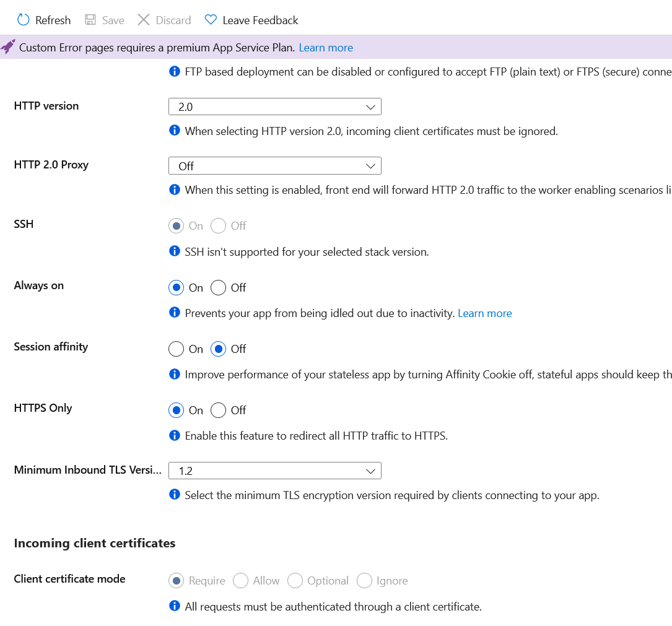Viewport: 672px width, 626px height.
Task: Click info icon next to client certificate note
Action: (175, 606)
